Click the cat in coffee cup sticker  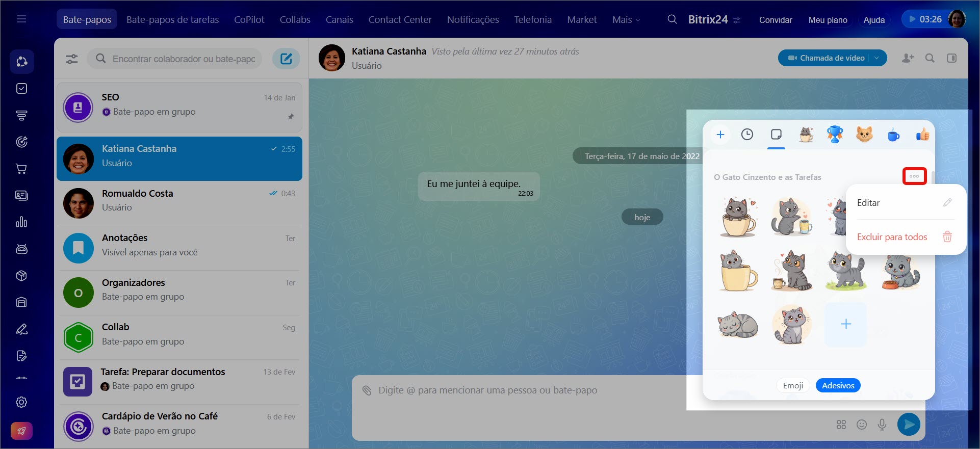pyautogui.click(x=738, y=218)
